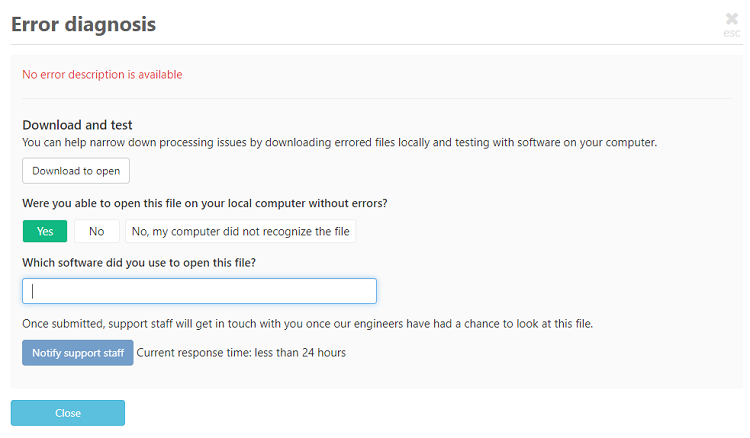Select "No, my computer did not recognize the file"

(241, 231)
